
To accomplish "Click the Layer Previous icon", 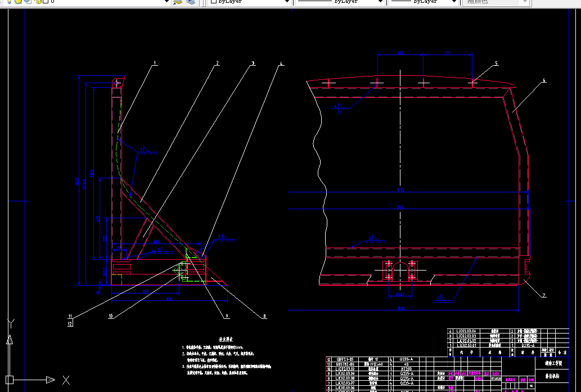I will [191, 2].
